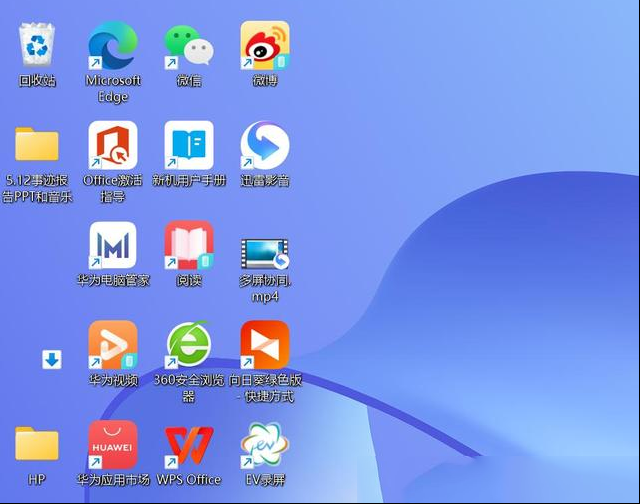Open the 阅读 reading app icon
Image resolution: width=640 pixels, height=504 pixels.
189,245
